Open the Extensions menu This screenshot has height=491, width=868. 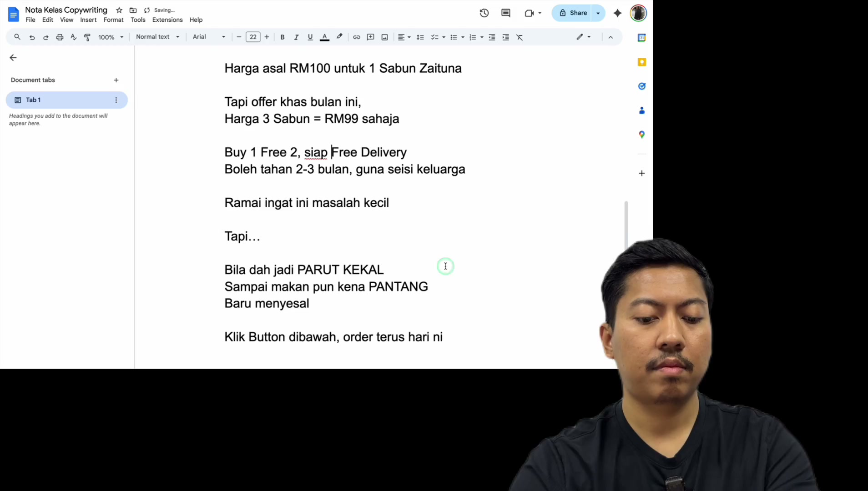click(167, 20)
